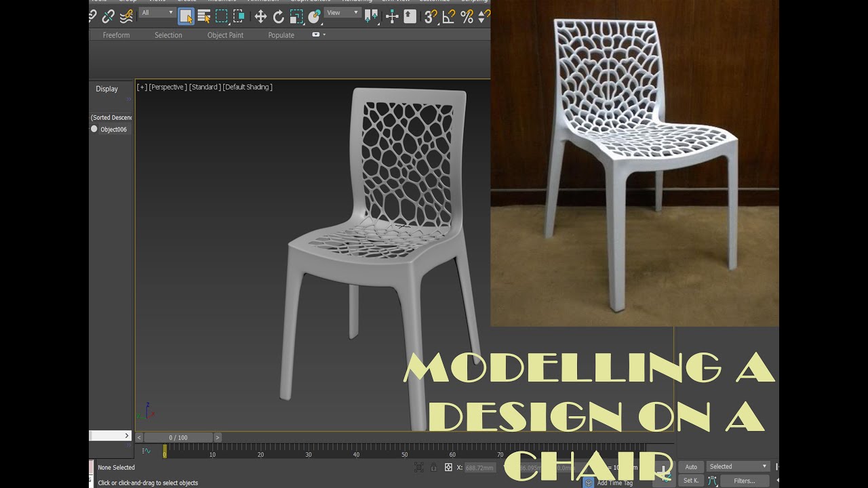Open the View reference coordinate dropdown
Viewport: 868px width, 488px height.
[x=342, y=13]
